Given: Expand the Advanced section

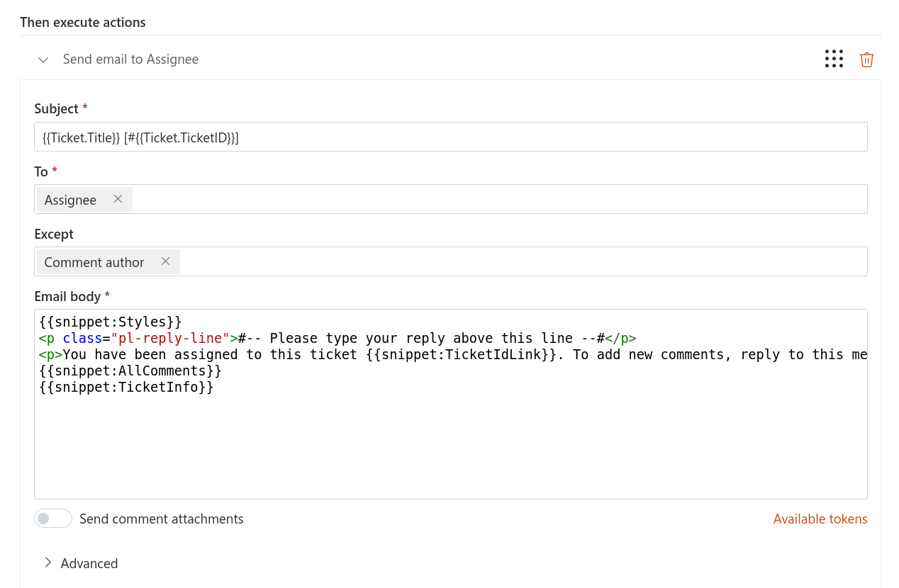Looking at the screenshot, I should [x=81, y=563].
